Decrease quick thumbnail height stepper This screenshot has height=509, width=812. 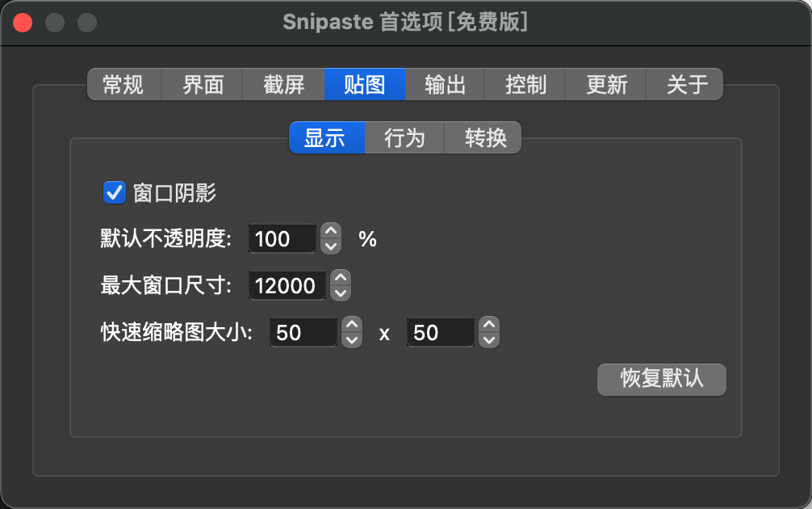[488, 340]
